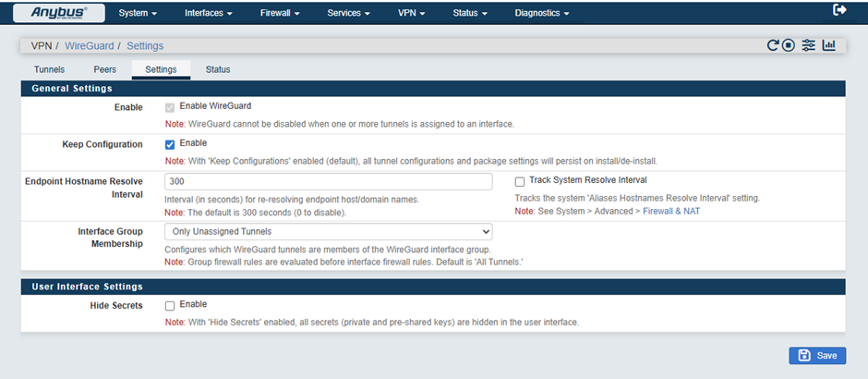Open the status bar-chart icon
The width and height of the screenshot is (868, 379).
click(828, 45)
